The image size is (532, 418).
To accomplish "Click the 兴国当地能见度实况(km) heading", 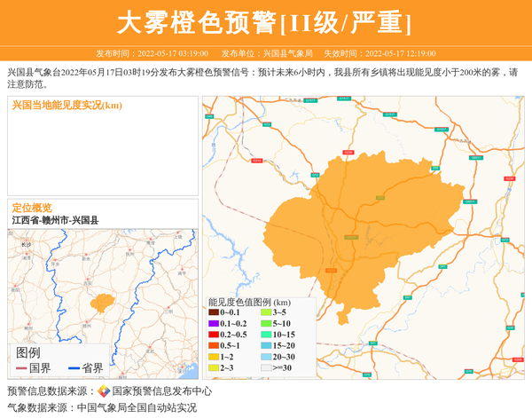I will pyautogui.click(x=67, y=106).
